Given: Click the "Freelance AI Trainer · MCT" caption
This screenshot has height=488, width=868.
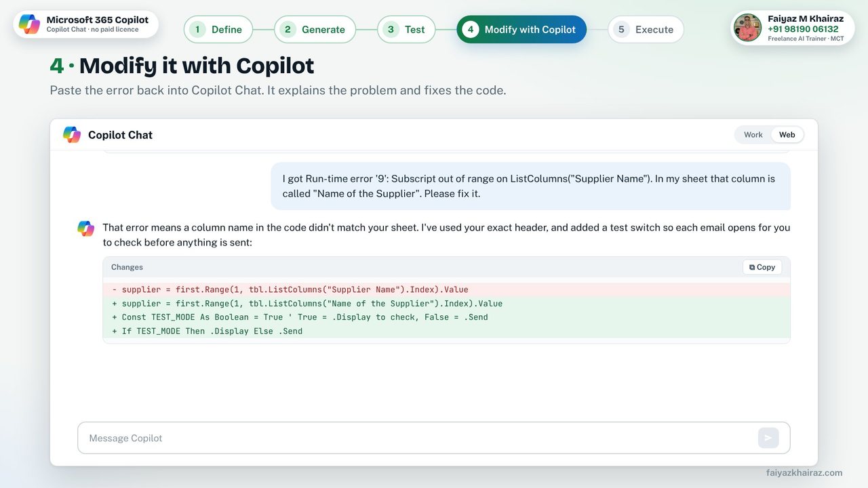Looking at the screenshot, I should pos(806,39).
